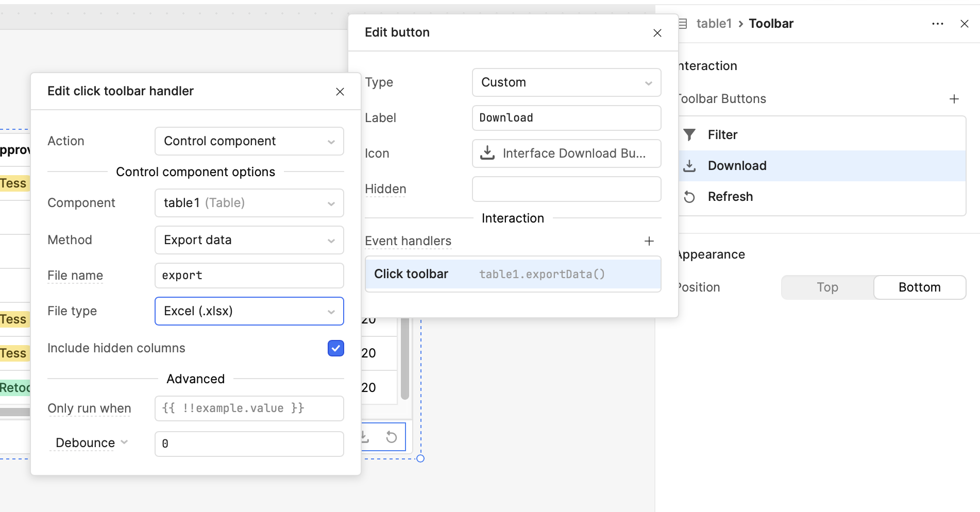Click the Hidden label in Edit button
The image size is (980, 512).
click(385, 189)
